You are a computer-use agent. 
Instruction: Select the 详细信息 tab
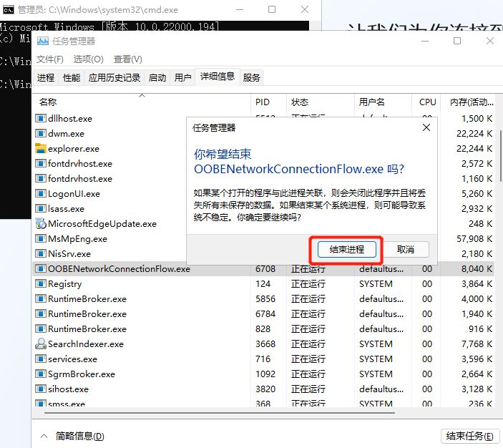pyautogui.click(x=218, y=77)
